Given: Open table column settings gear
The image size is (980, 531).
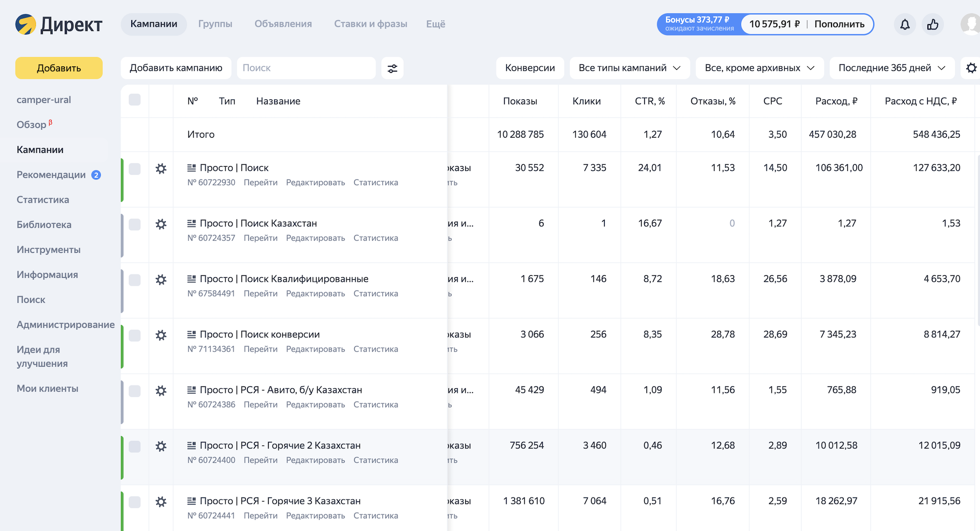Looking at the screenshot, I should 971,68.
